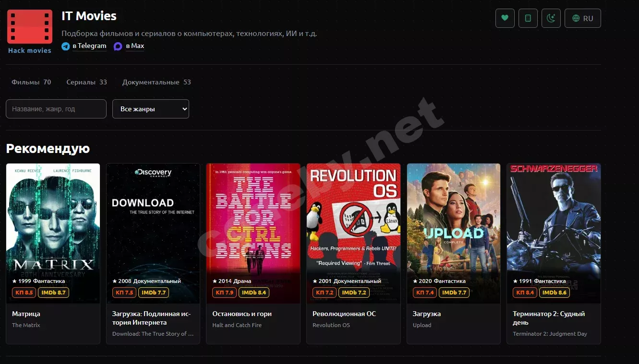
Task: Switch to Документальные 53 tab
Action: pyautogui.click(x=157, y=82)
